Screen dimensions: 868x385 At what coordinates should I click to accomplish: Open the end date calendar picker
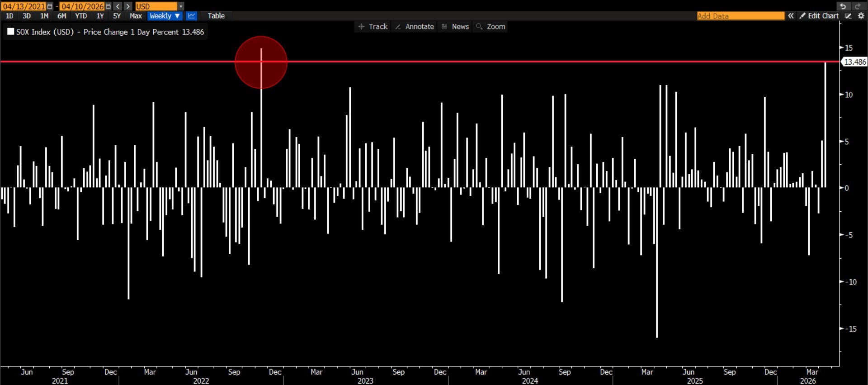tap(108, 6)
